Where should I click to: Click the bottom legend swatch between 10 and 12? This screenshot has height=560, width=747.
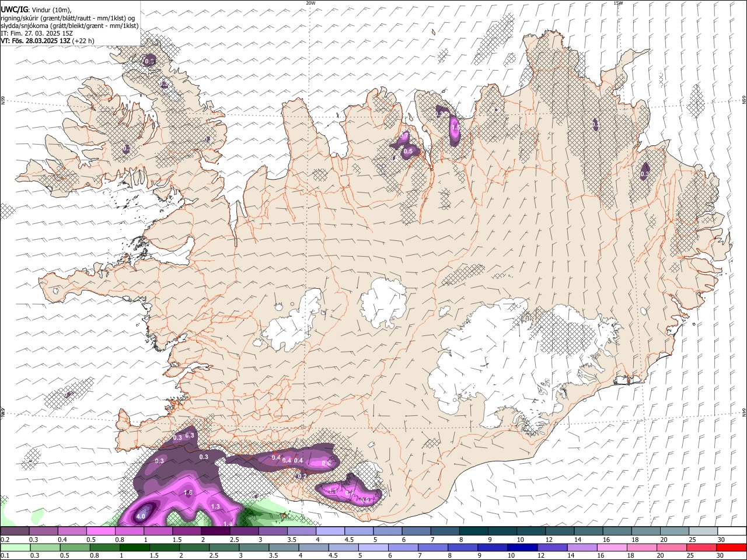click(522, 548)
